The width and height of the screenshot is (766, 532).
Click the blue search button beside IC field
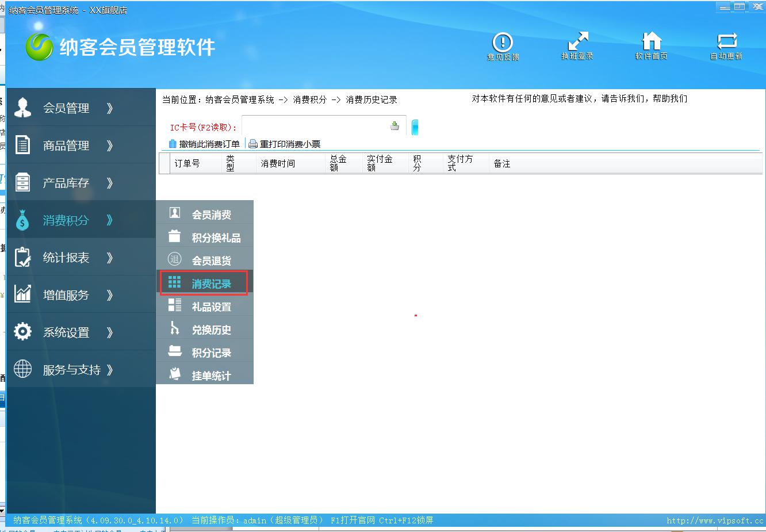[x=415, y=127]
